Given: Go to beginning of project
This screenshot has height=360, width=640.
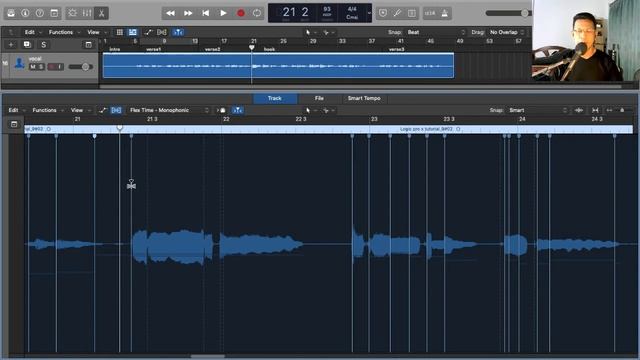Looking at the screenshot, I should coord(205,13).
